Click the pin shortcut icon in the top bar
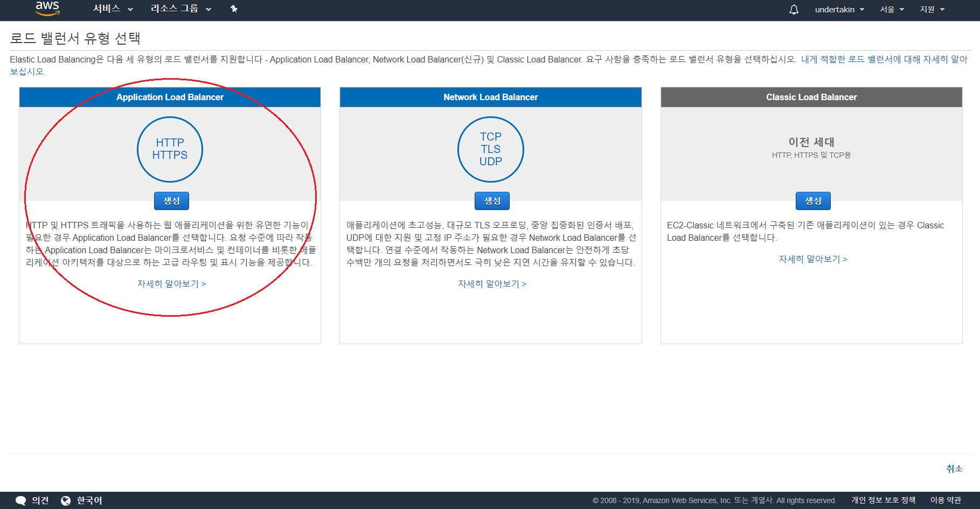This screenshot has width=980, height=509. (x=234, y=9)
